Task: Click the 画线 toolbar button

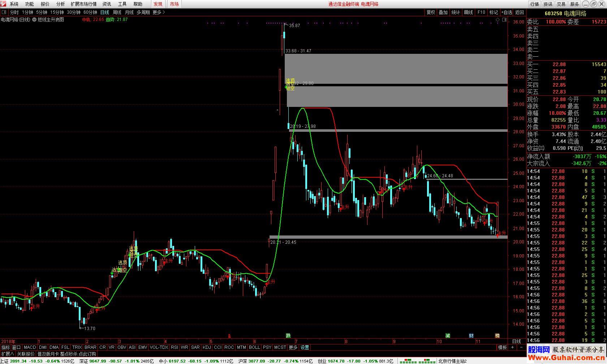Action: tap(469, 12)
